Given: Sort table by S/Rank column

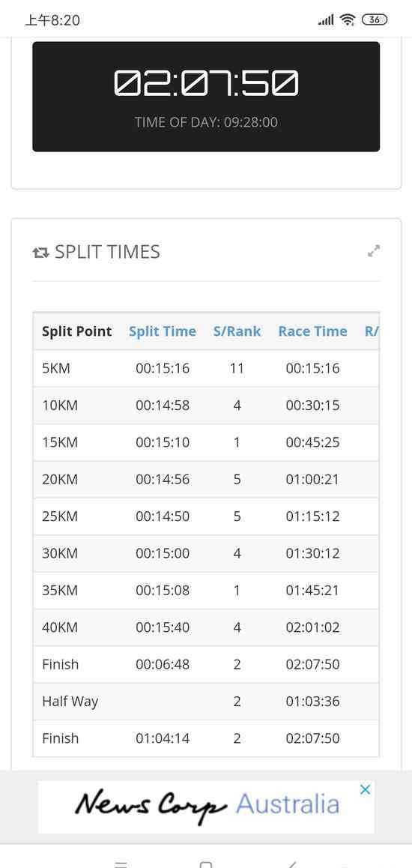Looking at the screenshot, I should [237, 331].
